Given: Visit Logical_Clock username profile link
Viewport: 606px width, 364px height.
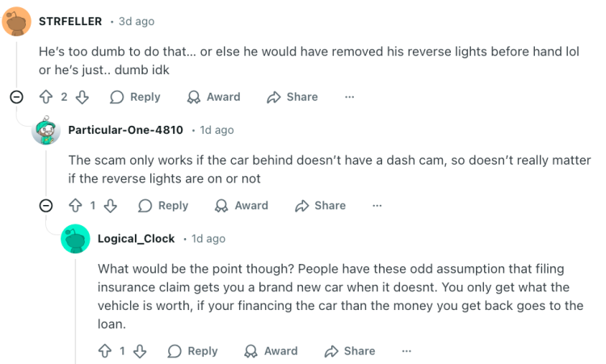Looking at the screenshot, I should point(136,239).
